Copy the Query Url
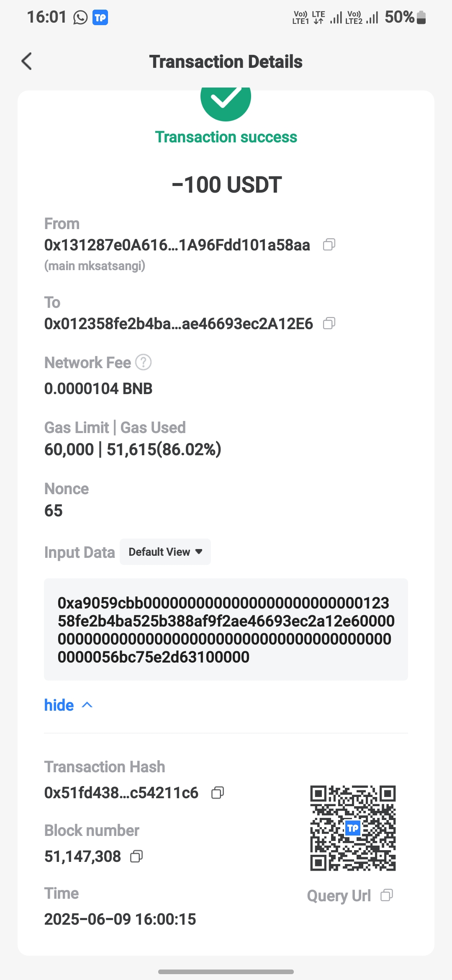The width and height of the screenshot is (452, 980). pyautogui.click(x=386, y=895)
